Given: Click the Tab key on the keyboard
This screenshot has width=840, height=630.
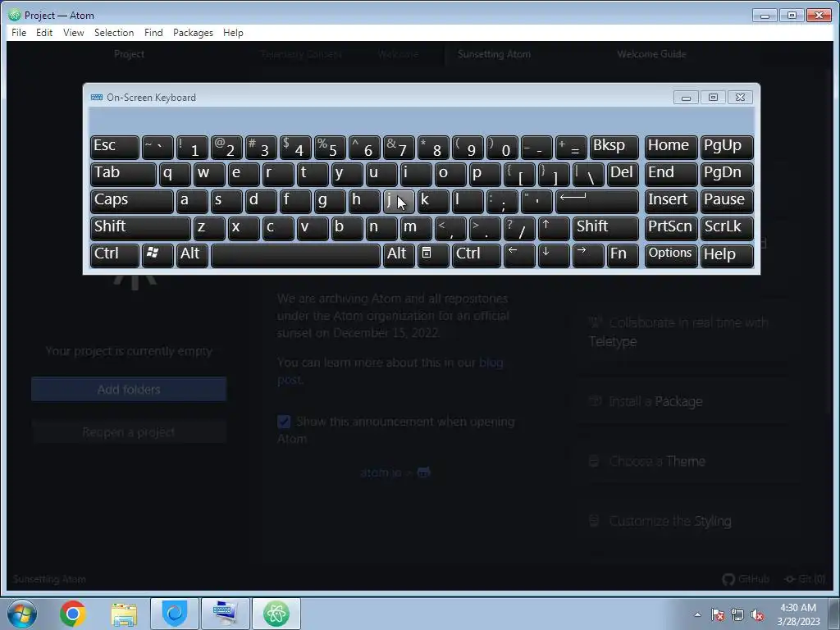Looking at the screenshot, I should click(x=123, y=174).
